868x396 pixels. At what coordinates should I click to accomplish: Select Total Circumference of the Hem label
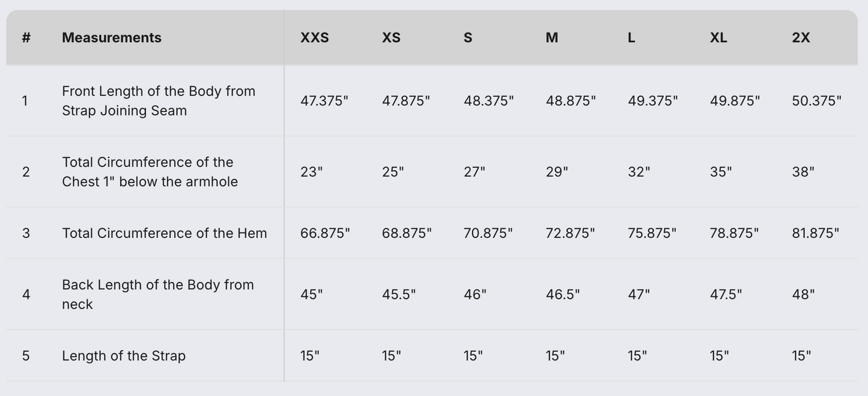point(164,233)
